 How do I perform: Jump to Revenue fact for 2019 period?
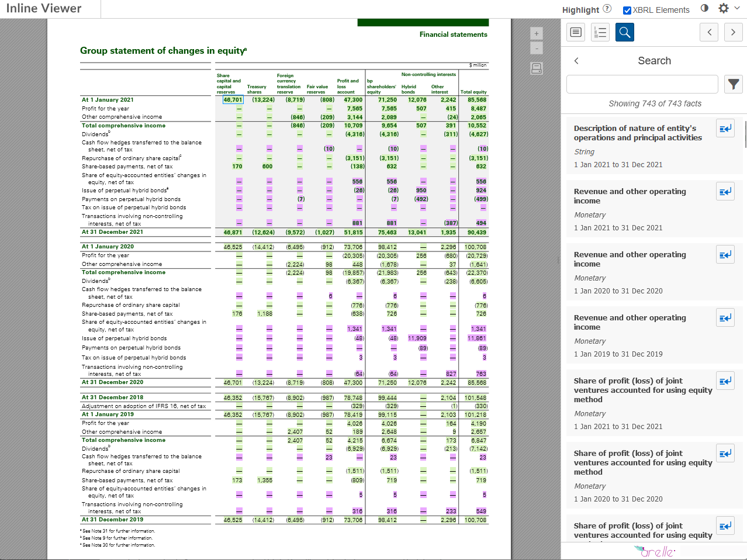coord(725,317)
